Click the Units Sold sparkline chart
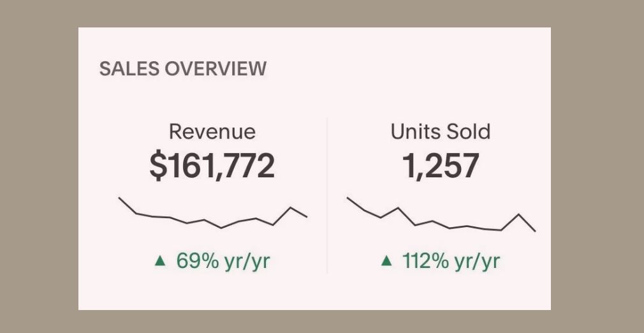The image size is (644, 333). pos(441,216)
